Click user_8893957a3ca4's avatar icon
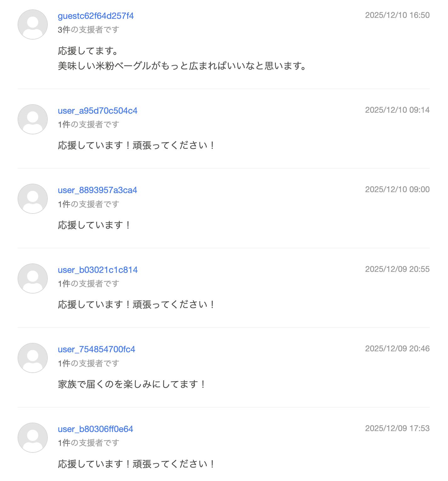Screen dimensions: 448x481 pos(32,198)
